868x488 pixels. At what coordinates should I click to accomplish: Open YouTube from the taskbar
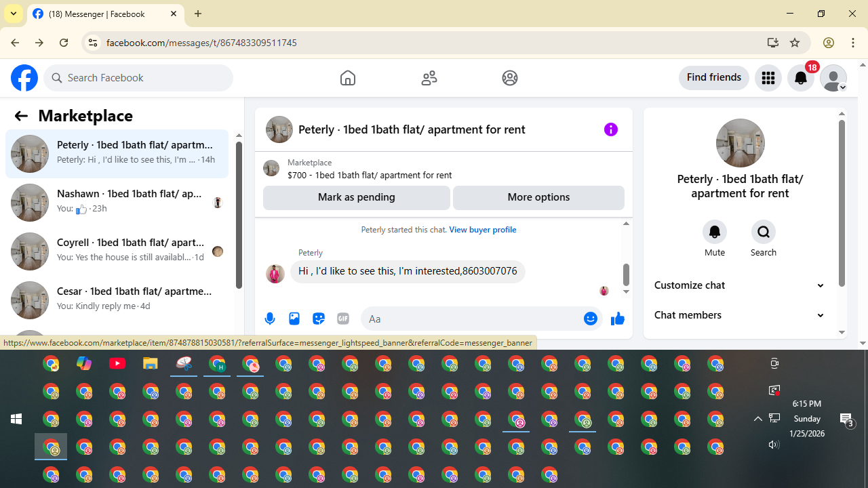point(117,364)
